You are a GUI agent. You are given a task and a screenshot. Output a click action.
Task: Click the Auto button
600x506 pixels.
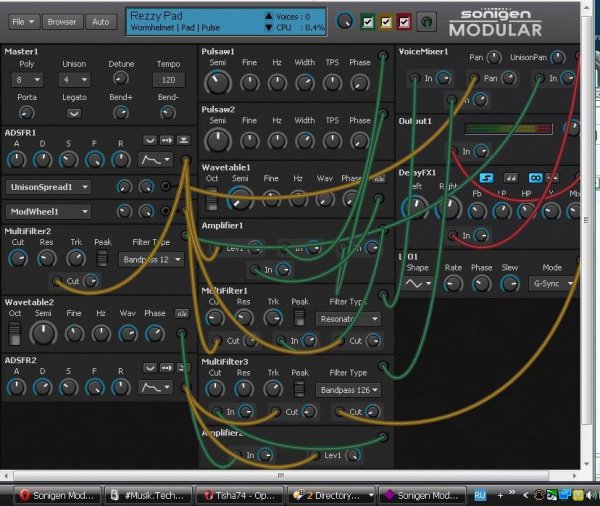[100, 22]
